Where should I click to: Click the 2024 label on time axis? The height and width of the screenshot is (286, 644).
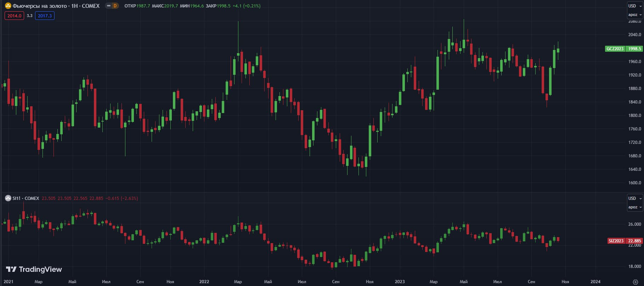tap(595, 282)
